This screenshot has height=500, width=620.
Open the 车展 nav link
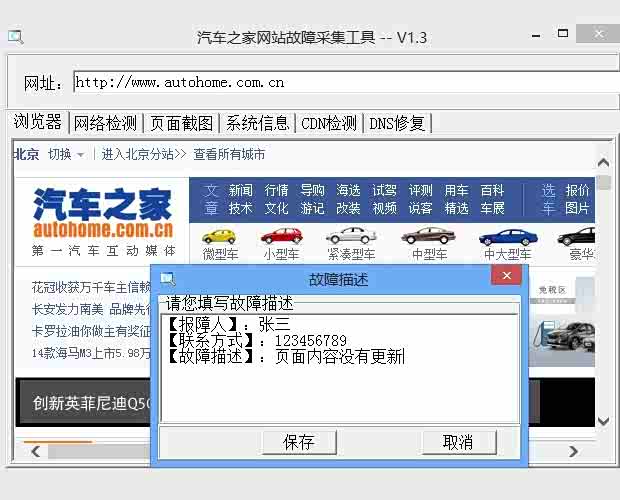[492, 208]
